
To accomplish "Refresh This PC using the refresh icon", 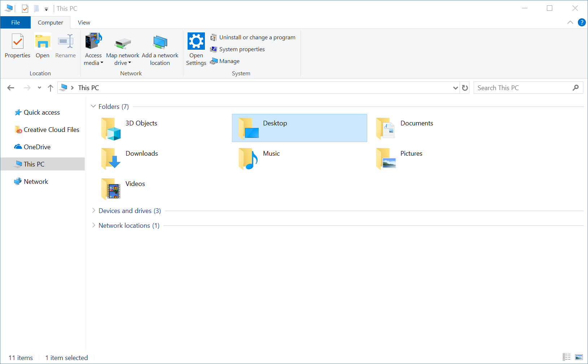I will tap(465, 88).
